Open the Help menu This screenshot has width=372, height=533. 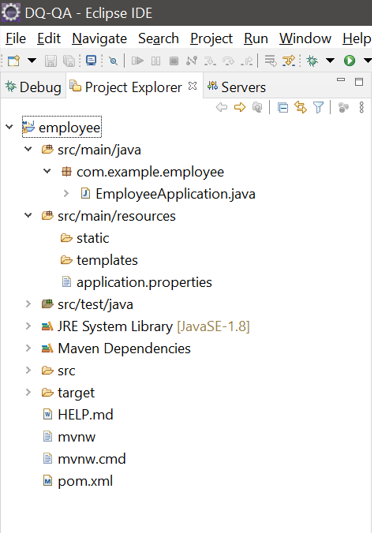tap(357, 38)
